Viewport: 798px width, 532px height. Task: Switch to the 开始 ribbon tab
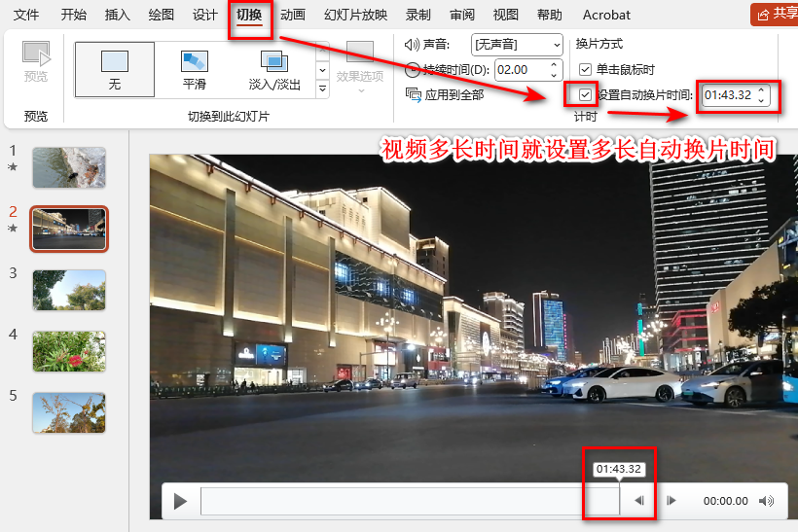click(x=73, y=15)
